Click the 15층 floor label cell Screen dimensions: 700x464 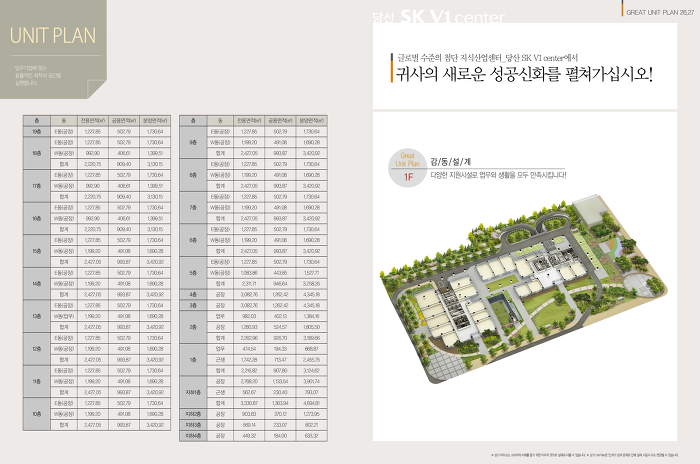pos(37,251)
